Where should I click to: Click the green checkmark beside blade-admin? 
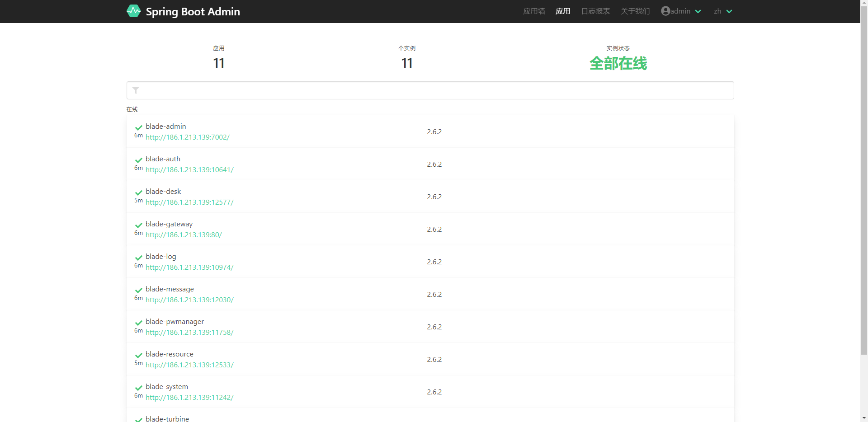coord(139,127)
